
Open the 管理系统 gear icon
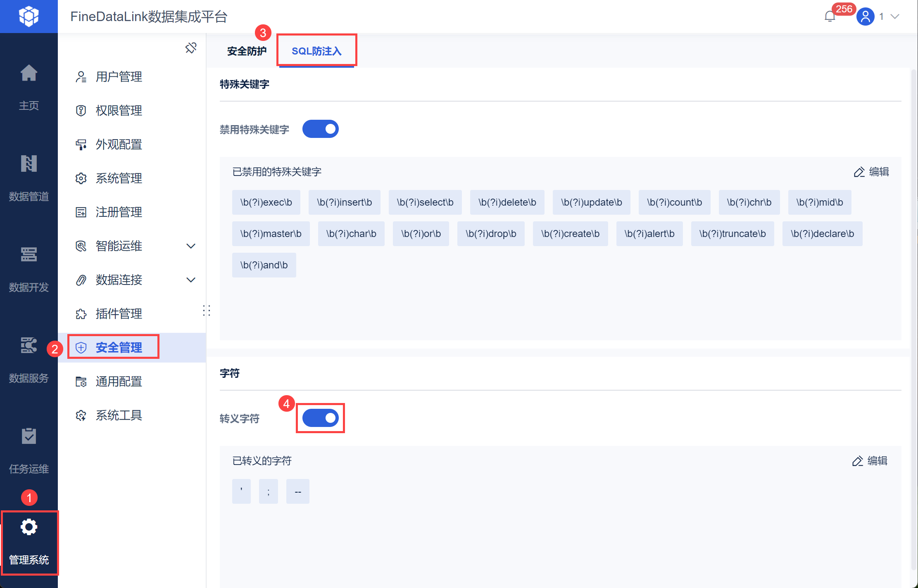[29, 527]
